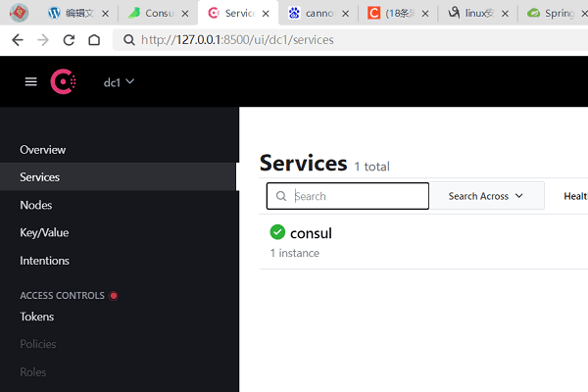Expand the Search Across dropdown
This screenshot has width=588, height=392.
(486, 196)
